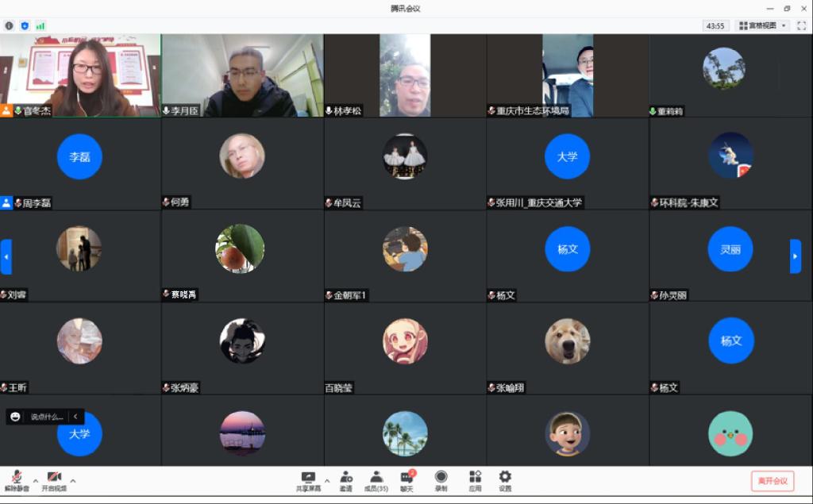
Task: Start recording with the 录制 icon
Action: [x=441, y=479]
